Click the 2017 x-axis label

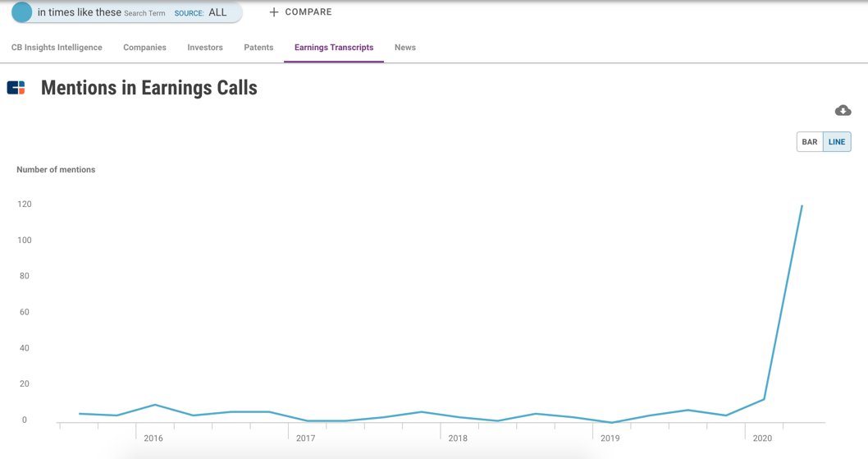(305, 438)
